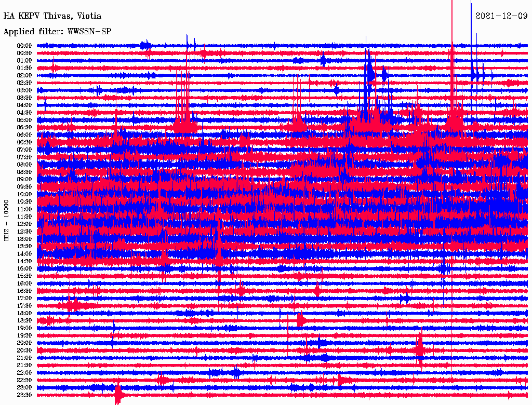Select the 00:00 time label
Screen dimensions: 532x405
(24, 46)
